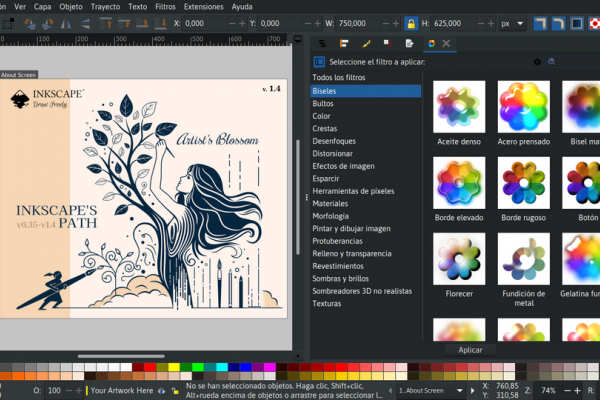The image size is (600, 400).
Task: Select the Texturas filter category
Action: [x=365, y=304]
